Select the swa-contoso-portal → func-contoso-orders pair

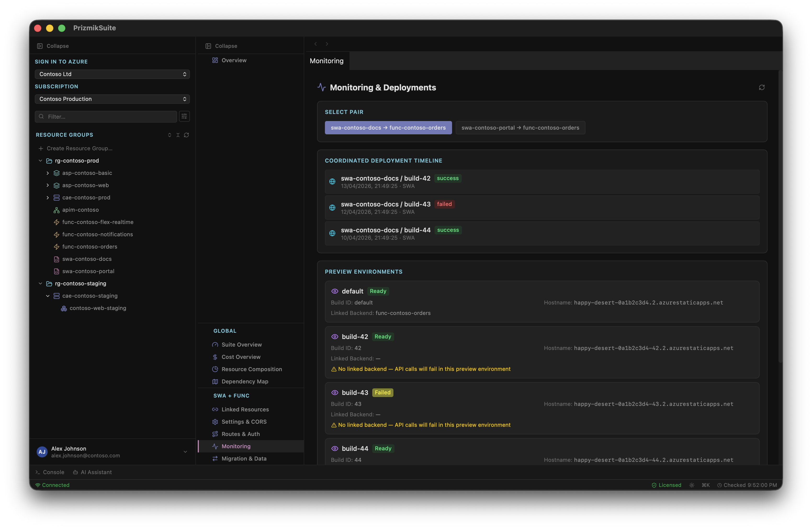[520, 128]
